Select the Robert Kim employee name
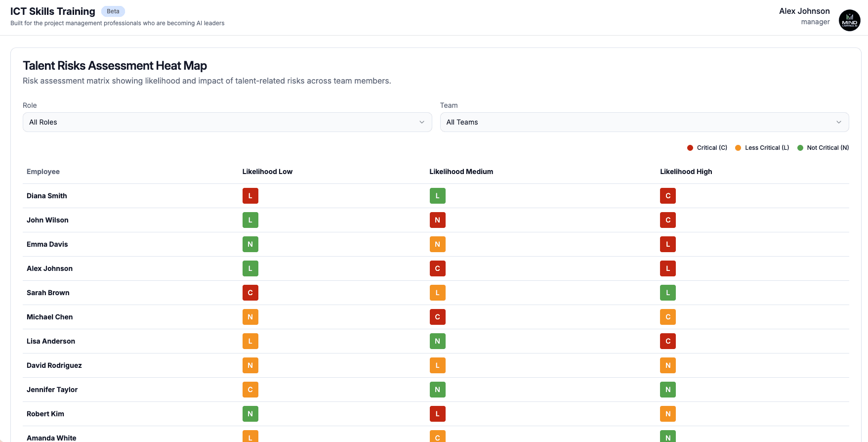Screen dimensions: 868x442 point(45,414)
